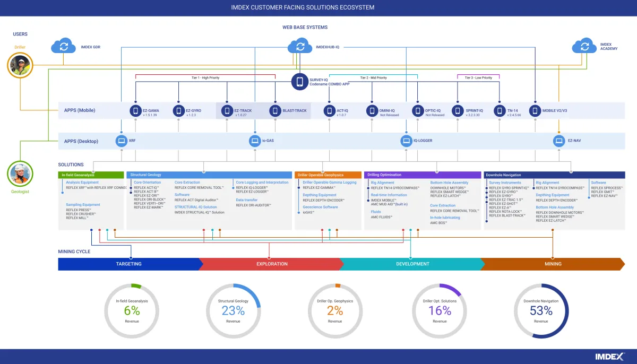Click "REFLEX SPROCESS" under Software
The height and width of the screenshot is (364, 637).
(607, 188)
